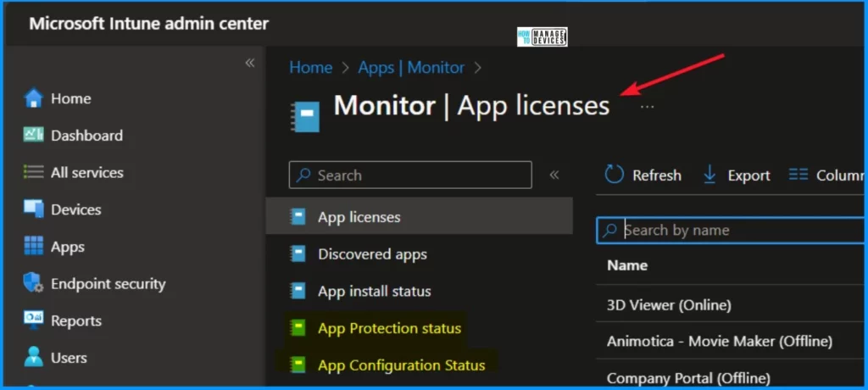
Task: Click the Home house icon in sidebar
Action: click(33, 98)
